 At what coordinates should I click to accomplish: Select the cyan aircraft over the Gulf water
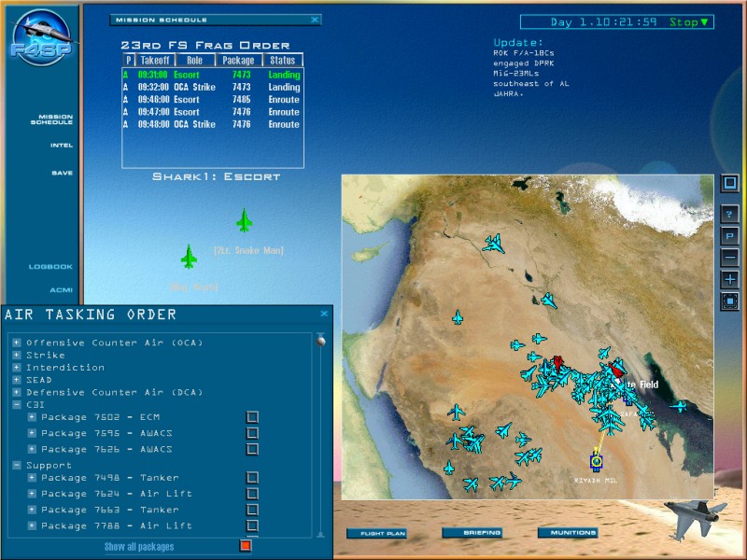[679, 406]
